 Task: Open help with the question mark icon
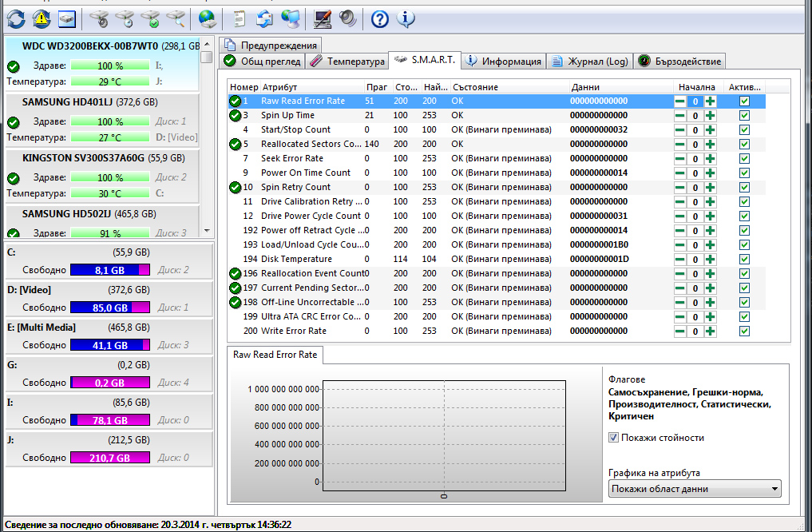pos(379,19)
